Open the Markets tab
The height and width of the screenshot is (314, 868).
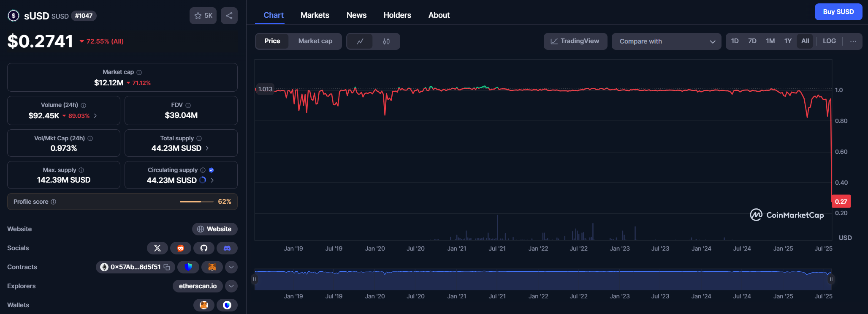[x=315, y=15]
